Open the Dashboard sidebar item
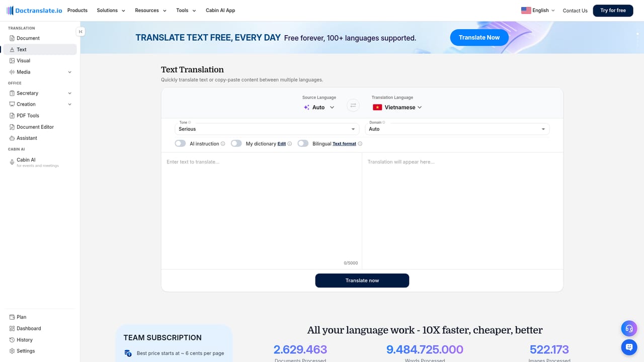This screenshot has height=362, width=644. (x=40, y=328)
